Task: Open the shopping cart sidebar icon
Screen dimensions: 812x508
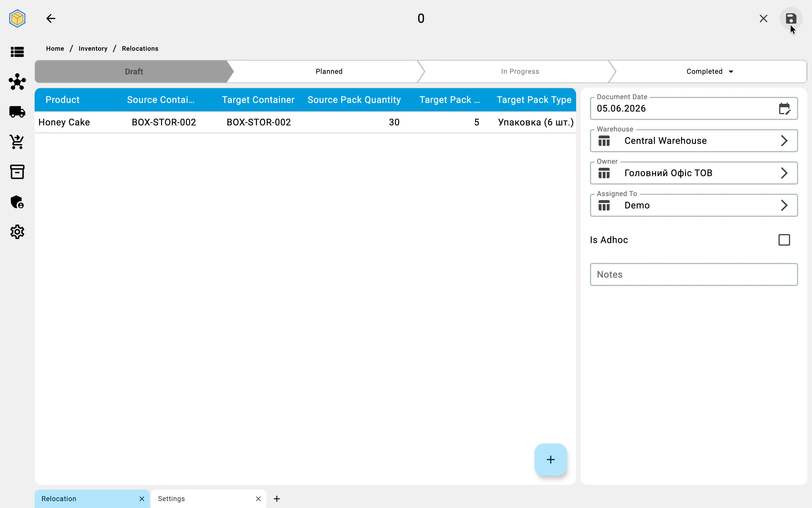Action: pyautogui.click(x=17, y=142)
